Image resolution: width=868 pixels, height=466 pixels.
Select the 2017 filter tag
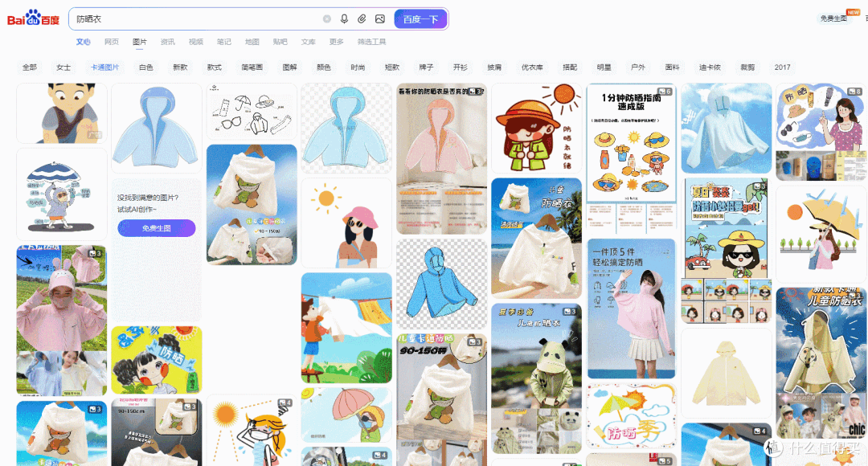point(782,67)
